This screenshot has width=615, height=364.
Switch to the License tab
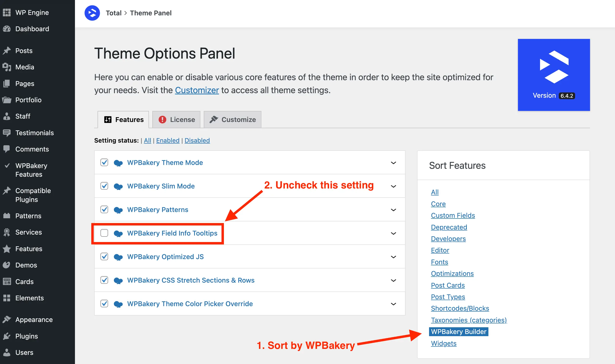point(176,120)
